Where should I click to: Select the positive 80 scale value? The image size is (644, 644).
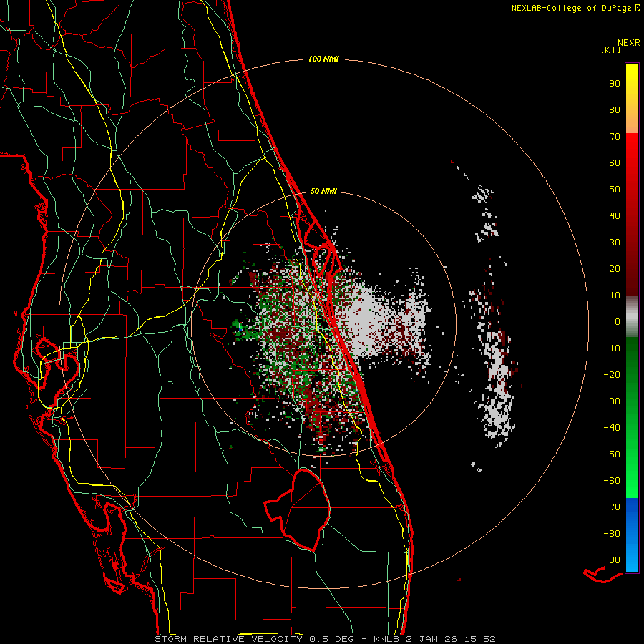(x=615, y=109)
